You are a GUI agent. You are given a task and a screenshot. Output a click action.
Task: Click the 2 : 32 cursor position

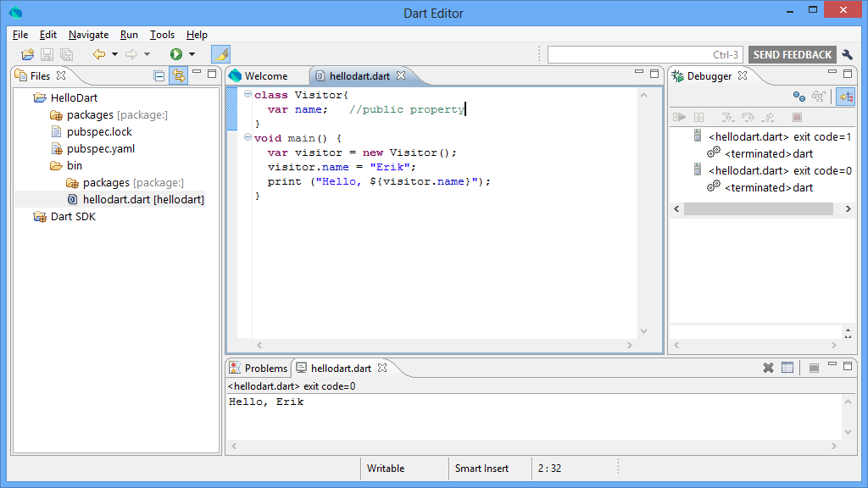[549, 468]
